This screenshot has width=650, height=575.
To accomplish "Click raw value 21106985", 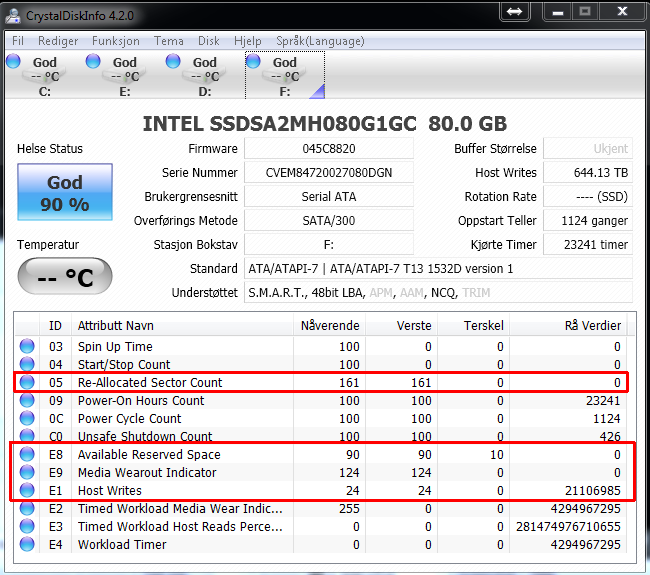I will pos(592,490).
